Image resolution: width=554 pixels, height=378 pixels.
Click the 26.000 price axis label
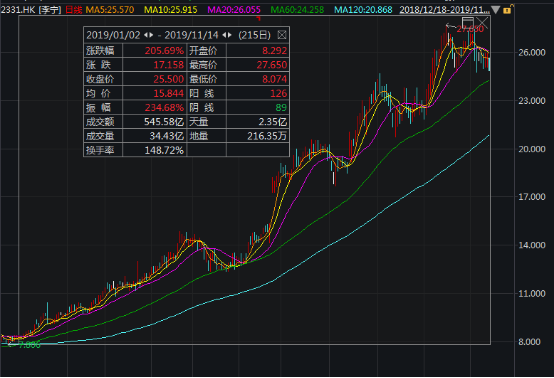point(532,53)
